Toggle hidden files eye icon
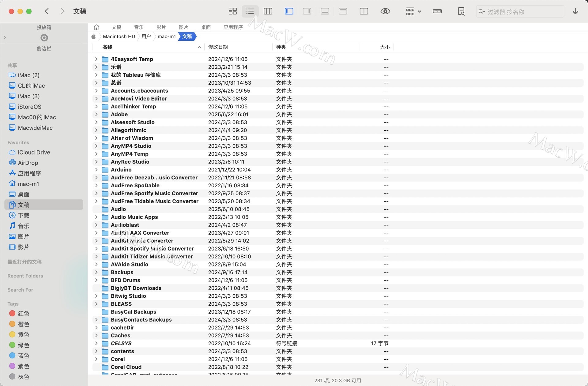This screenshot has height=386, width=588. (x=385, y=11)
